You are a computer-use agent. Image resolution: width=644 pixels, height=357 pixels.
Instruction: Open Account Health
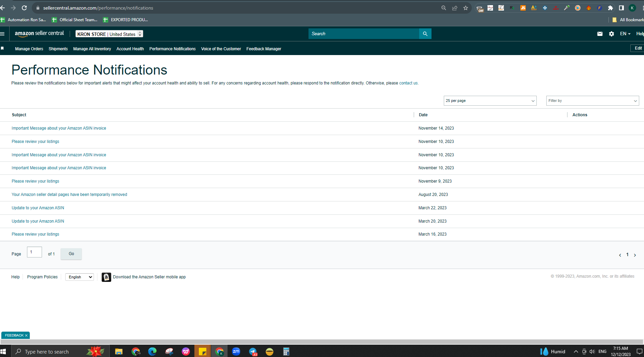130,49
